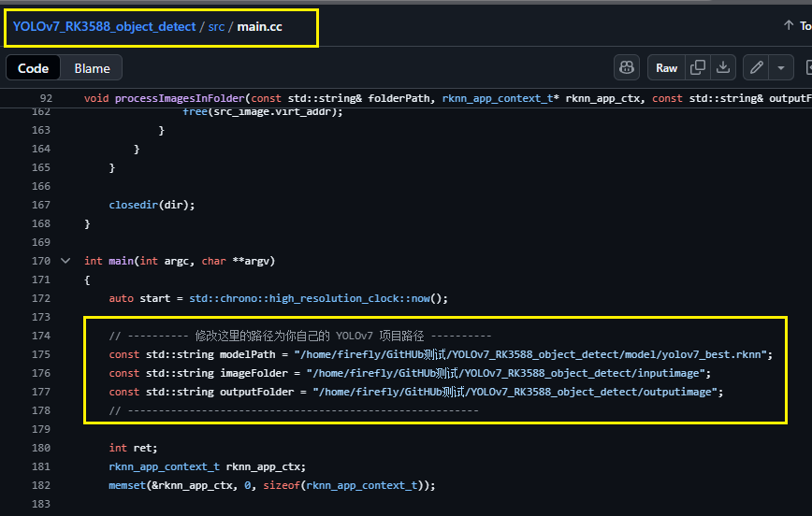
Task: Open the Copilot icon button
Action: pyautogui.click(x=627, y=68)
